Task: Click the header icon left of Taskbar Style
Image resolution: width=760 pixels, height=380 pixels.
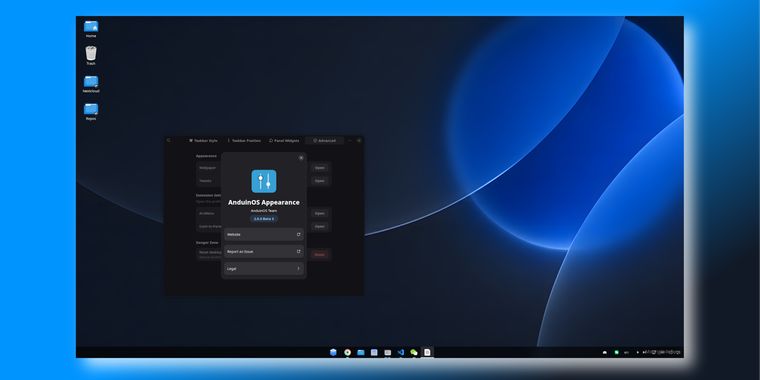Action: tap(168, 141)
